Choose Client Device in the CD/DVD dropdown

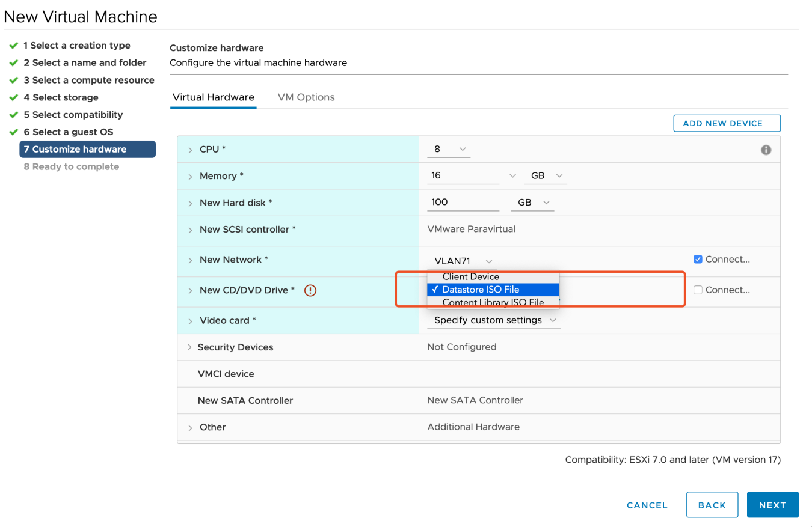point(493,276)
